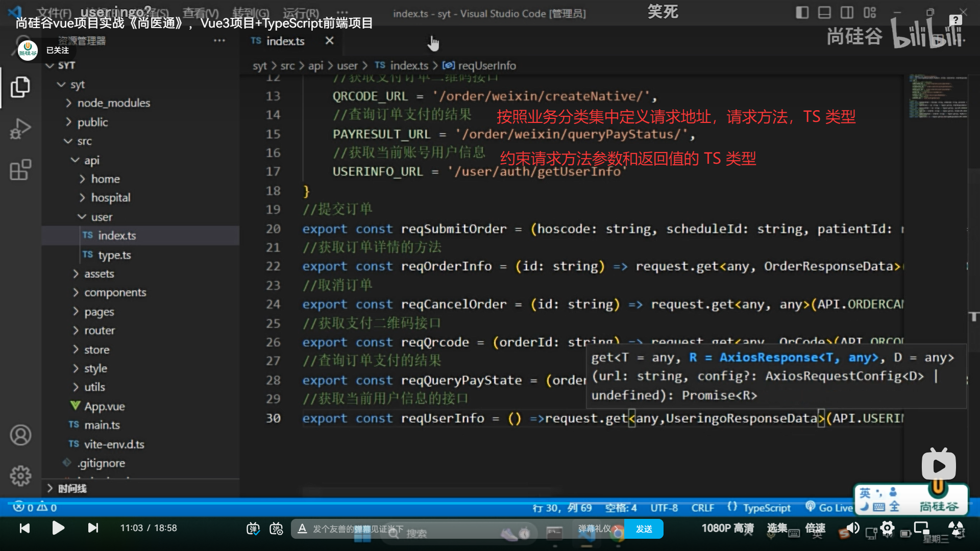
Task: Toggle primary sidebar layout button
Action: [802, 13]
